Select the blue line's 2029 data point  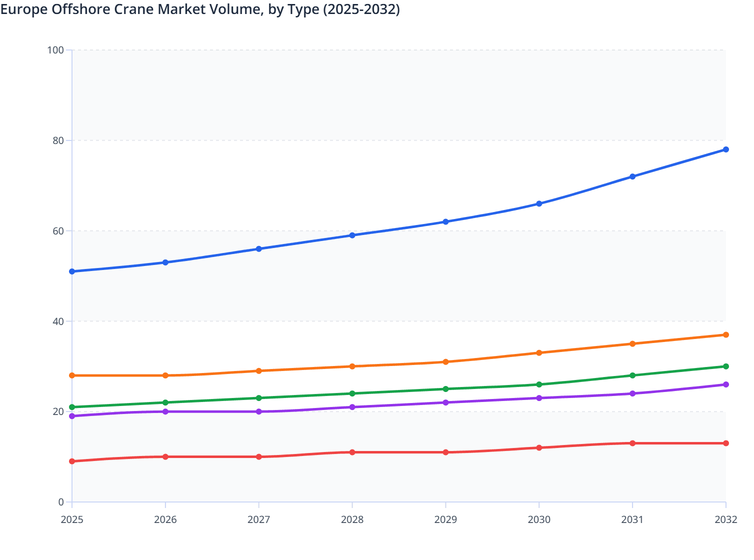coord(445,221)
